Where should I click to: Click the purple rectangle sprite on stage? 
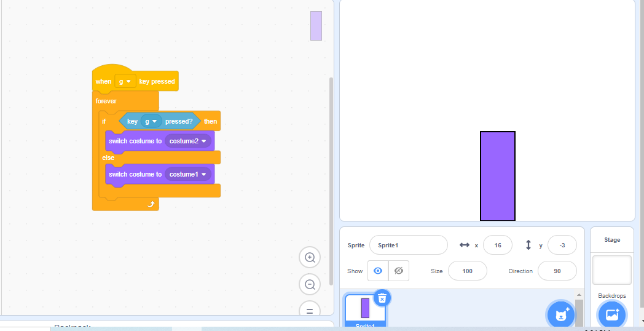(x=497, y=176)
